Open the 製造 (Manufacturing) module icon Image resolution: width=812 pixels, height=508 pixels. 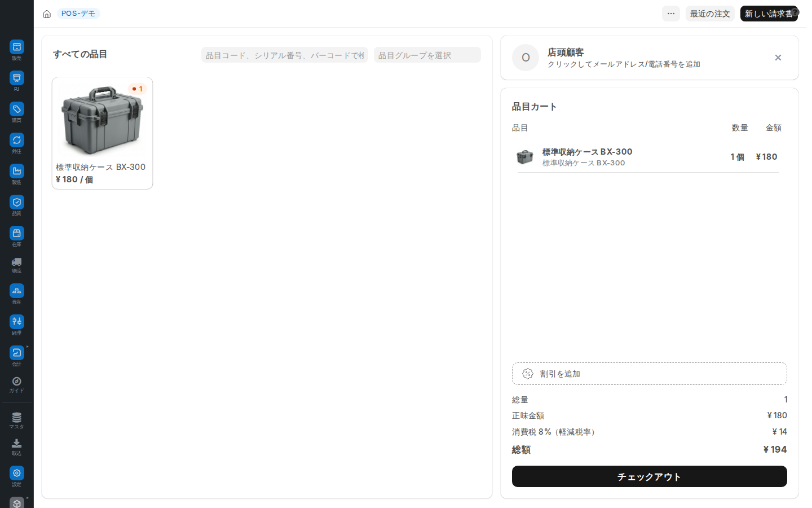(x=17, y=171)
